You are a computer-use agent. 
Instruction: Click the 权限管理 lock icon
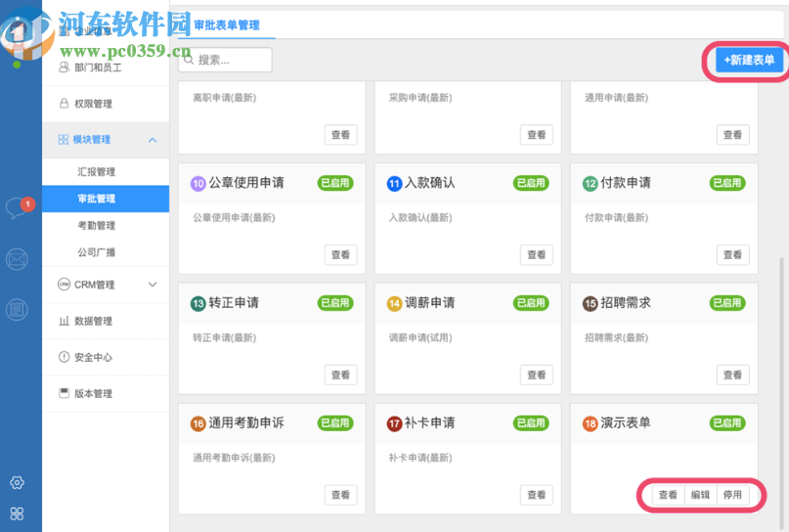pos(64,104)
